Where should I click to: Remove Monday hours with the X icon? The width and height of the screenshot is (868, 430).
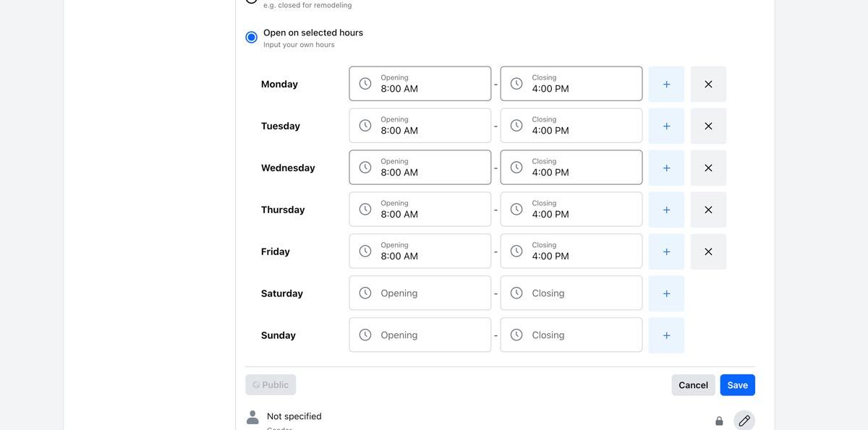708,84
